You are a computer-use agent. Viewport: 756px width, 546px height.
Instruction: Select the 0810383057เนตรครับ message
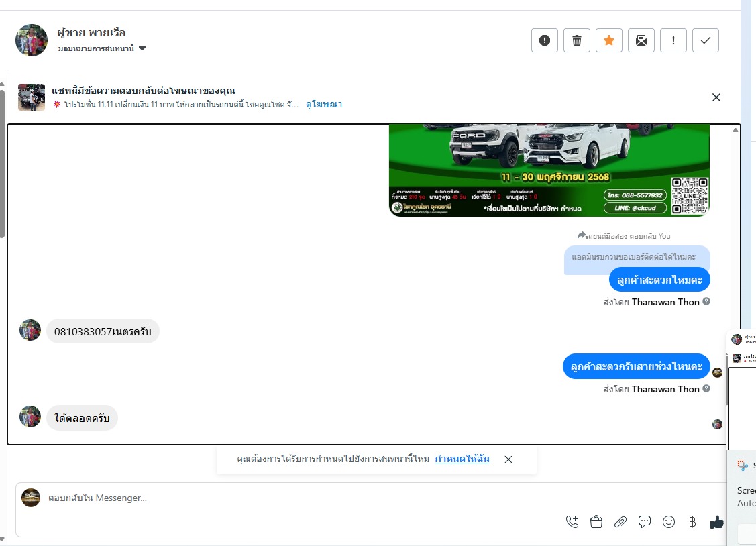pos(103,331)
